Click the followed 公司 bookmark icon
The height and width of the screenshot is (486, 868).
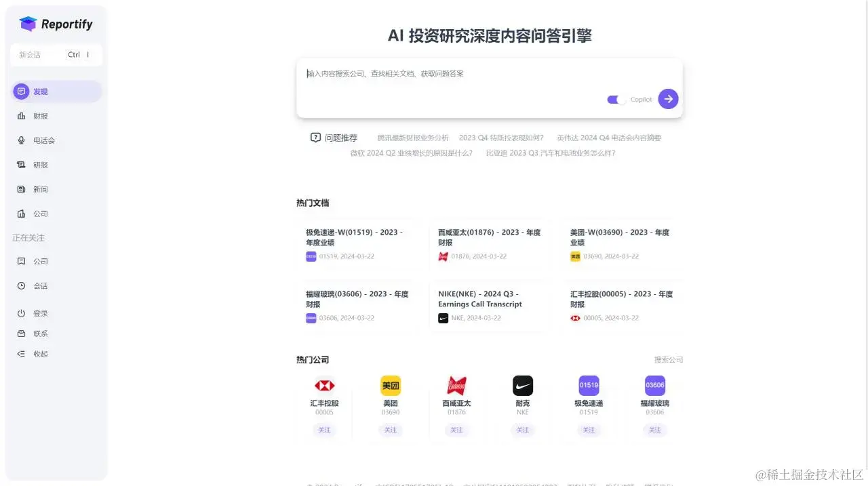21,261
